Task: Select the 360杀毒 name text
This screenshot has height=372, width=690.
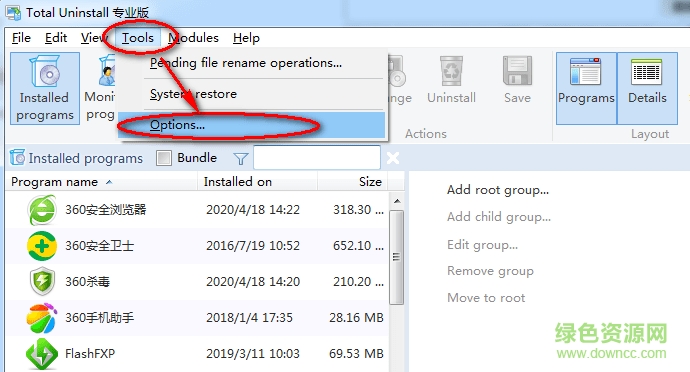Action: point(88,282)
